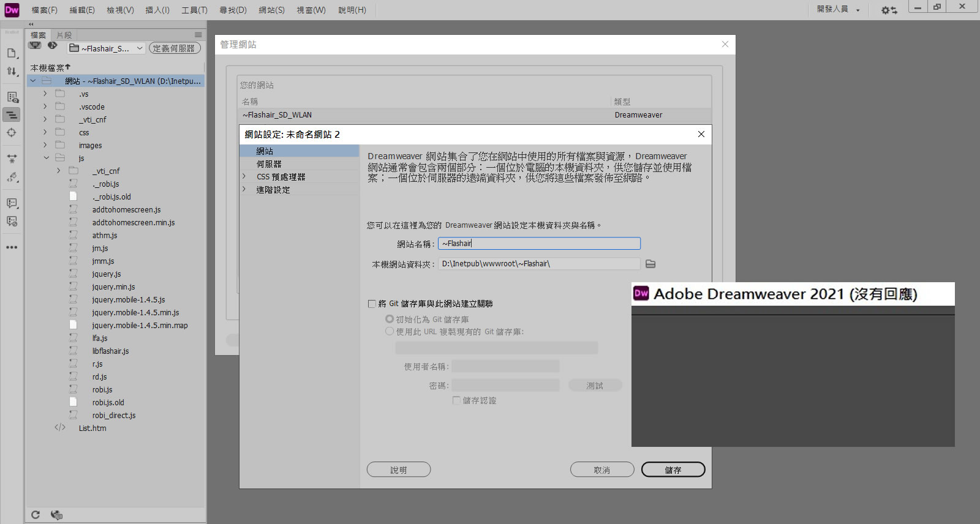Collapse the js folder
The image size is (980, 524).
(46, 158)
